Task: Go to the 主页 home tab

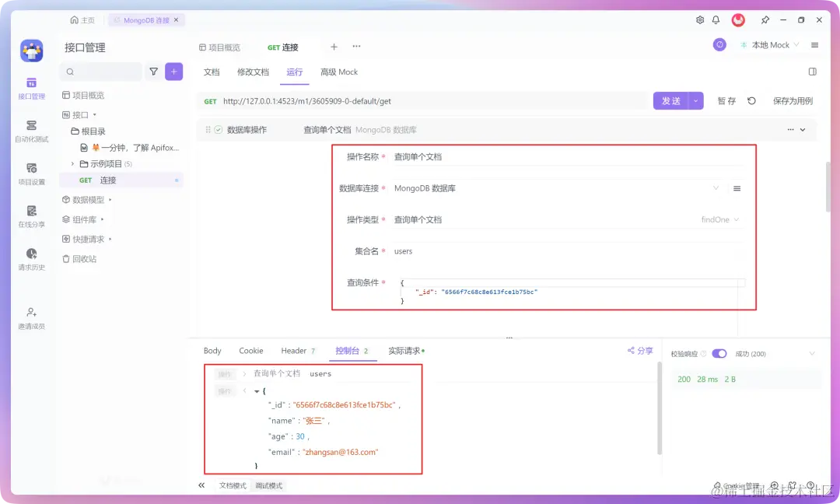Action: pos(82,19)
